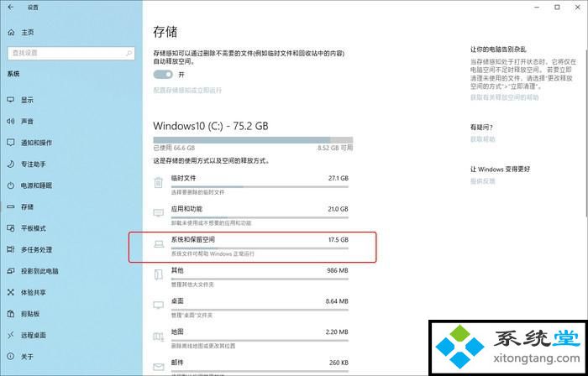Click the 查找设置 search field

point(71,53)
